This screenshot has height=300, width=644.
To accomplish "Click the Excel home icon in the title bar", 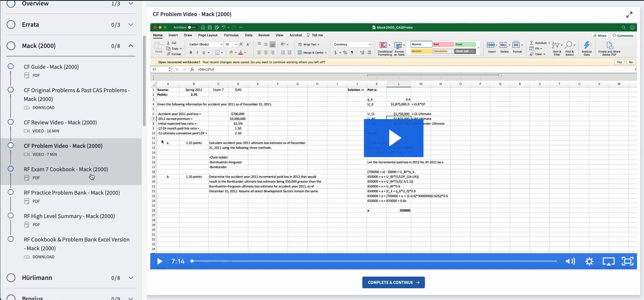I will 203,27.
